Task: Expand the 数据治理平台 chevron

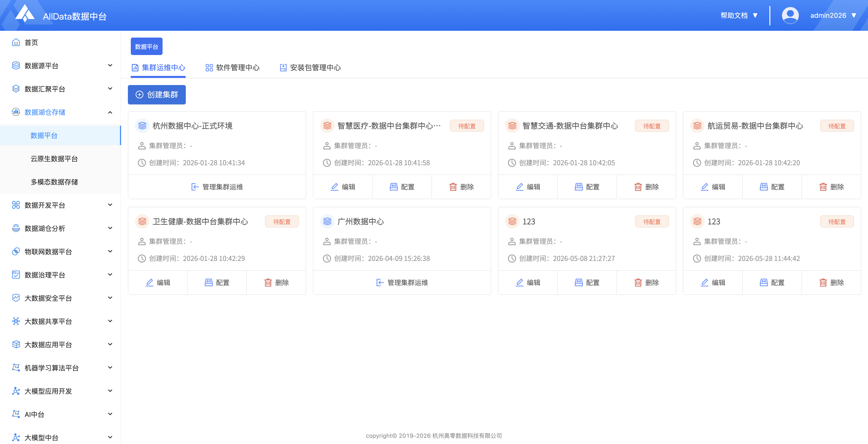Action: (110, 274)
